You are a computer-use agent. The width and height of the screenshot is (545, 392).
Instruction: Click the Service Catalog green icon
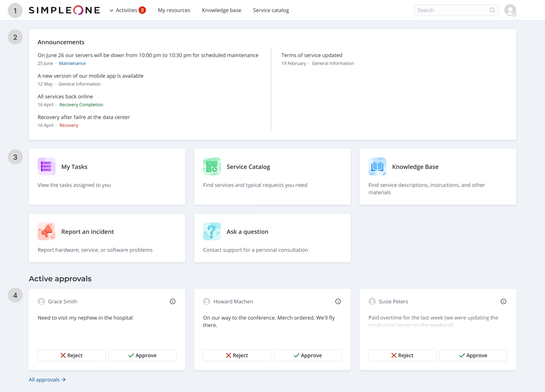tap(212, 166)
